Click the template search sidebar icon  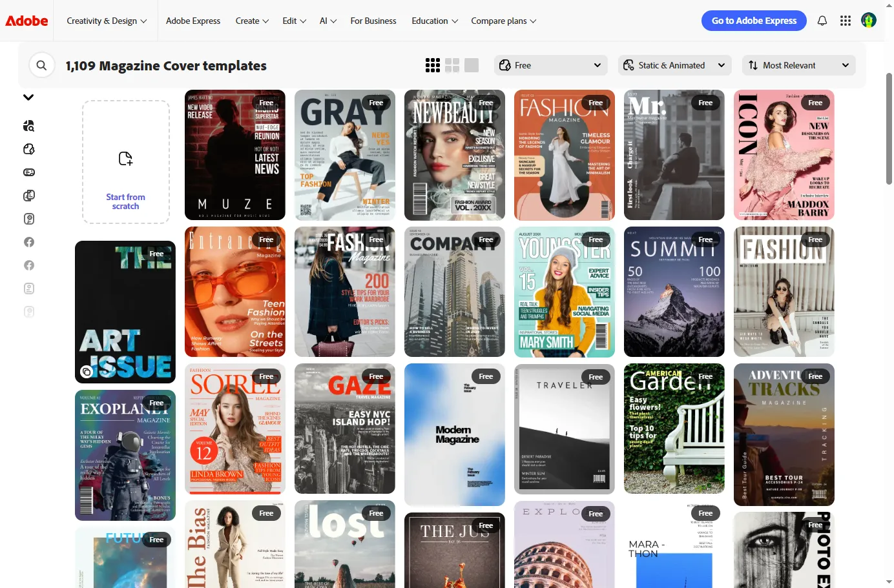(28, 126)
